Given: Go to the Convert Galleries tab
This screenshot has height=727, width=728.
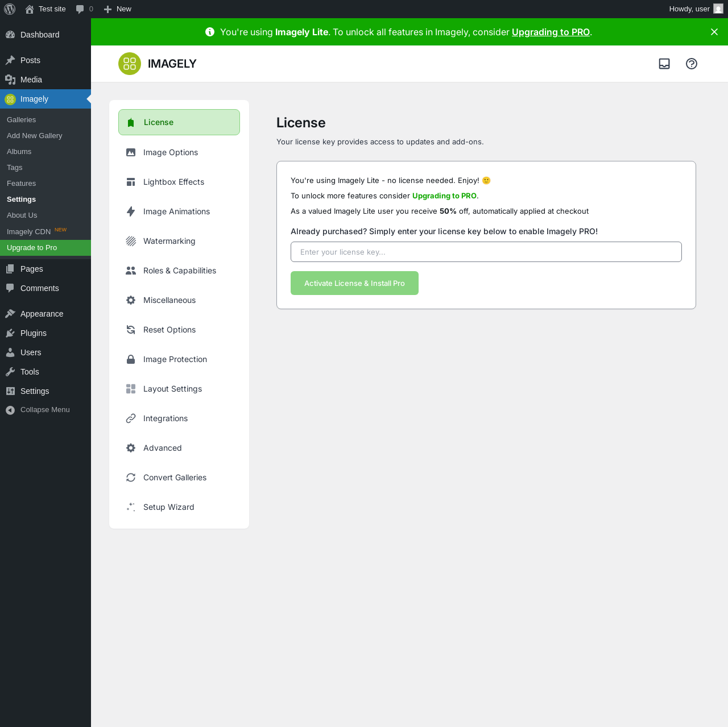Looking at the screenshot, I should click(x=179, y=477).
